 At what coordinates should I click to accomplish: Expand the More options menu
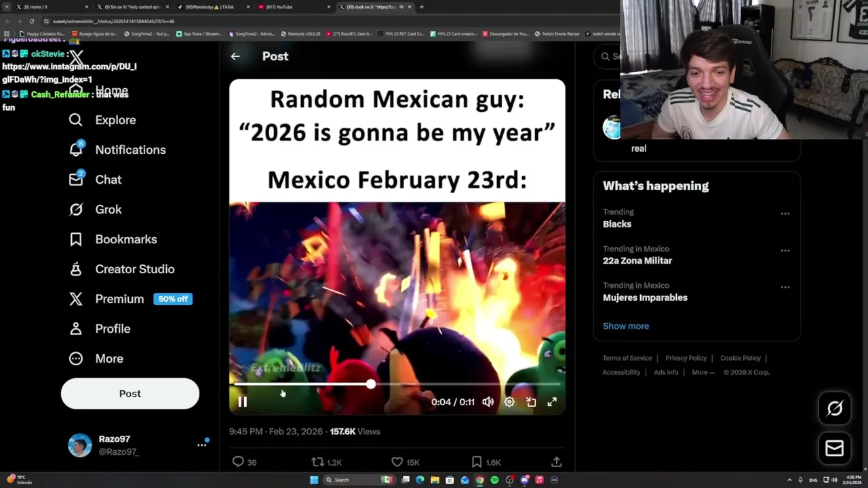[96, 359]
